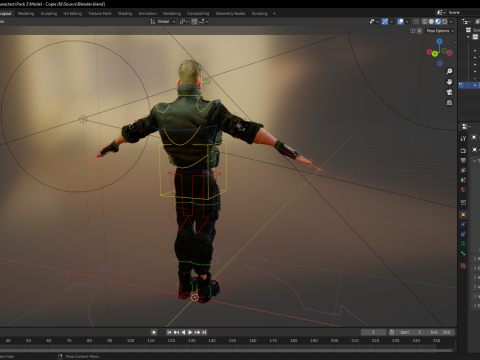This screenshot has width=480, height=360.
Task: Open the properties editor type dropdown
Action: [466, 126]
